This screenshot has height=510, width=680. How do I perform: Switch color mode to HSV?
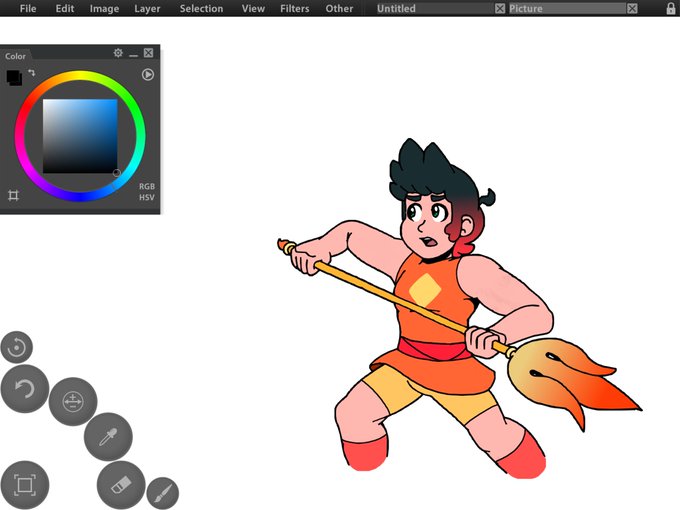(147, 197)
